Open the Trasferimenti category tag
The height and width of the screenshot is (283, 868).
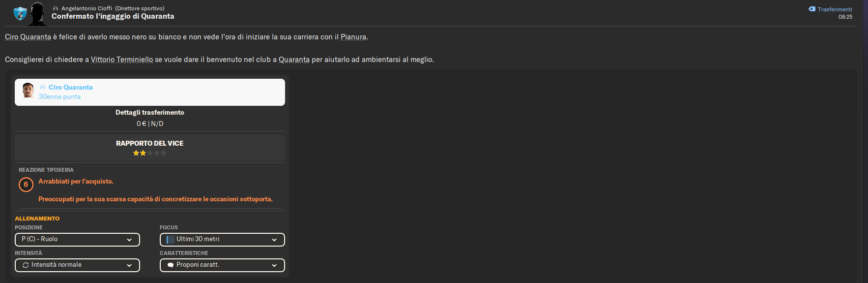830,9
